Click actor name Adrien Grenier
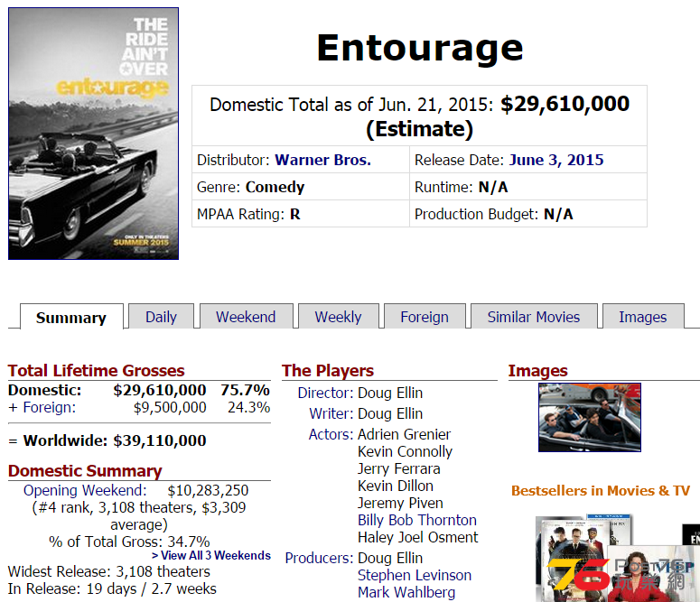This screenshot has width=700, height=602. pyautogui.click(x=404, y=434)
